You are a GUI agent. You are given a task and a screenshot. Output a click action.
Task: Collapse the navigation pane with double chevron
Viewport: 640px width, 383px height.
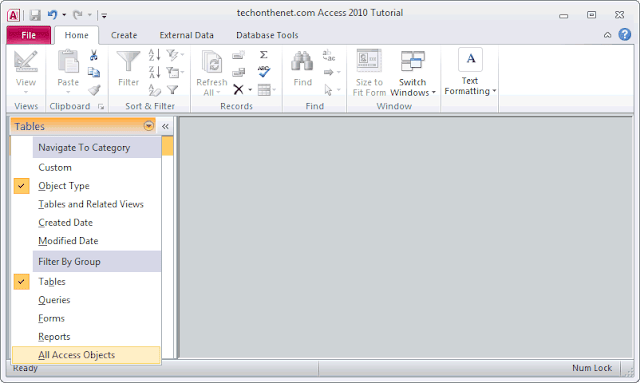pos(165,127)
